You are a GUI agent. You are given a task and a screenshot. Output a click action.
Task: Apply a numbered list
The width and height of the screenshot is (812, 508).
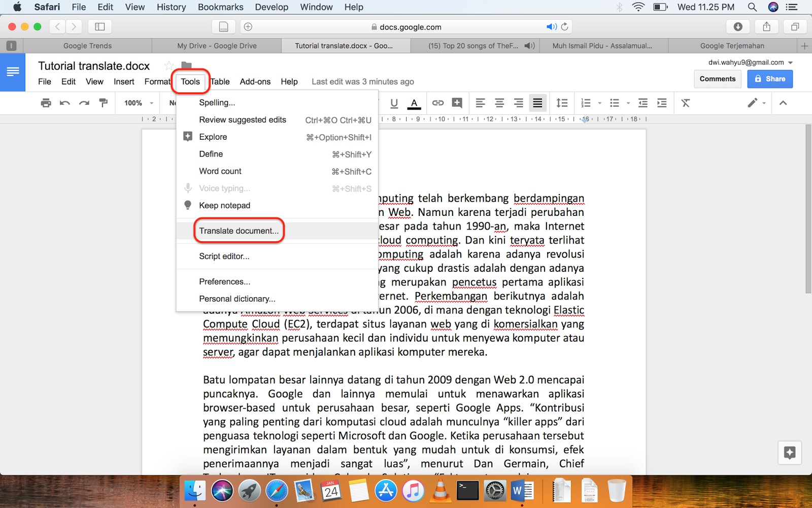(x=586, y=103)
